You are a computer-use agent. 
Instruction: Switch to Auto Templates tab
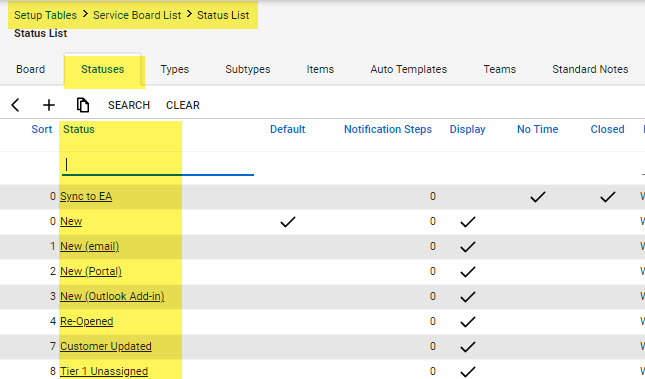(408, 69)
